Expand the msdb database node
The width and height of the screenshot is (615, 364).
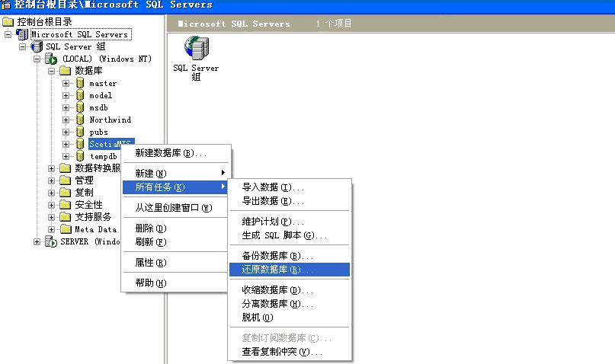coord(66,107)
